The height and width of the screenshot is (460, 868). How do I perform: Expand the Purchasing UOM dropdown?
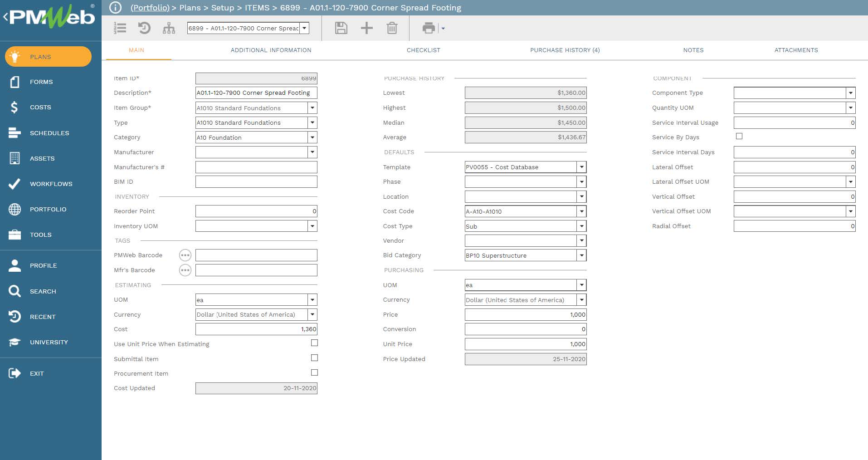coord(581,285)
